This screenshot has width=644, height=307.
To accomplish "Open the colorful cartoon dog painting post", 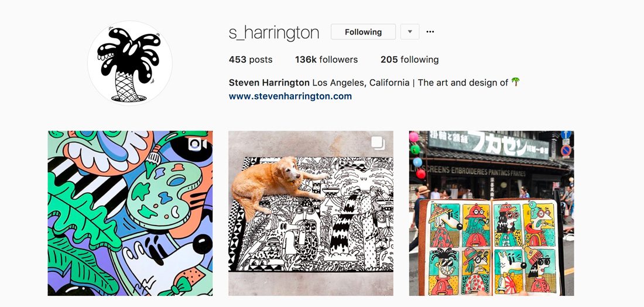I will (x=130, y=213).
